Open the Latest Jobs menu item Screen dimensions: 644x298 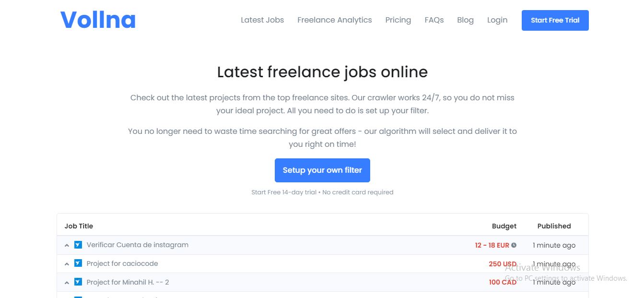point(262,20)
